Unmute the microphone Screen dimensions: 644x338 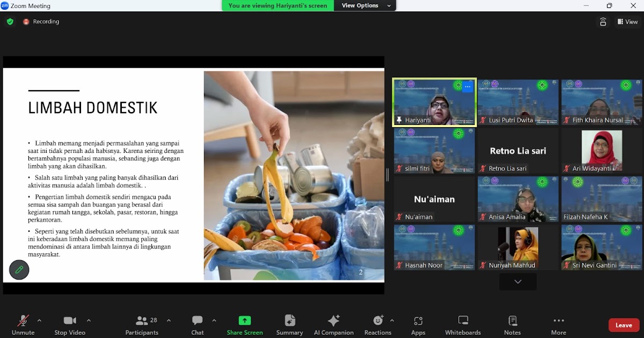coord(23,325)
